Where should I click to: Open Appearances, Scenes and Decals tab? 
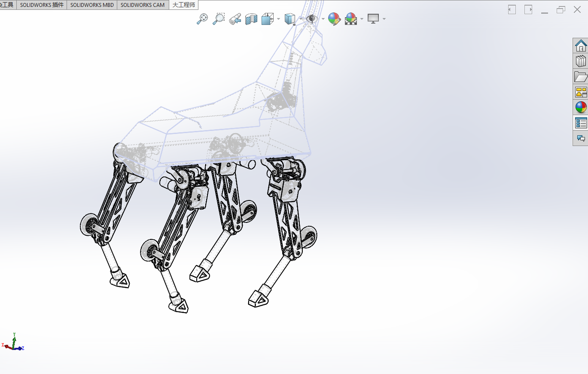point(581,107)
